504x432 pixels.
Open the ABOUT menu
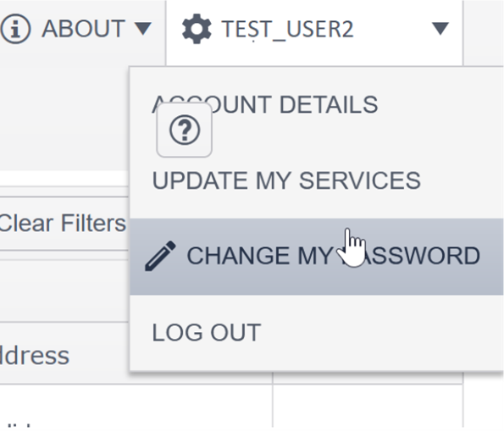click(x=76, y=29)
